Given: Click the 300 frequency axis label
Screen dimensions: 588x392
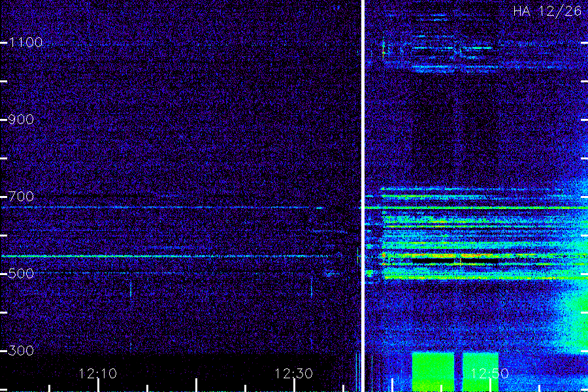Looking at the screenshot, I should point(21,351).
